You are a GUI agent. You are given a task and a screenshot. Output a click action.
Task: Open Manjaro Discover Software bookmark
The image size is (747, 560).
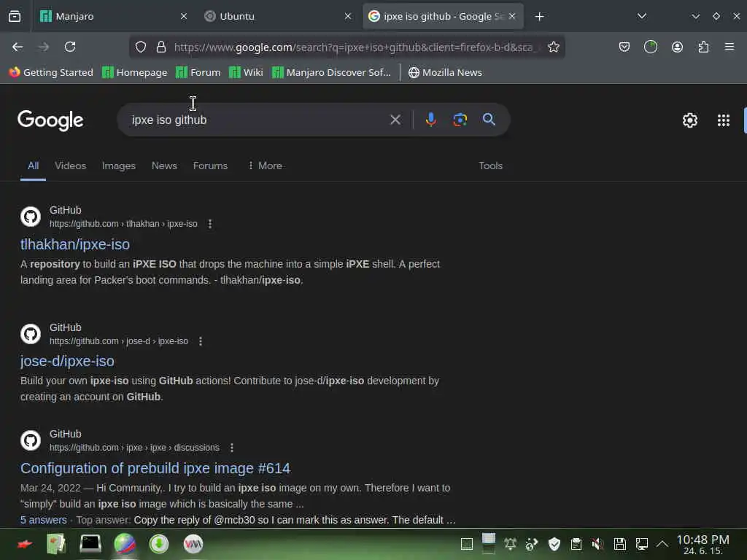[332, 72]
